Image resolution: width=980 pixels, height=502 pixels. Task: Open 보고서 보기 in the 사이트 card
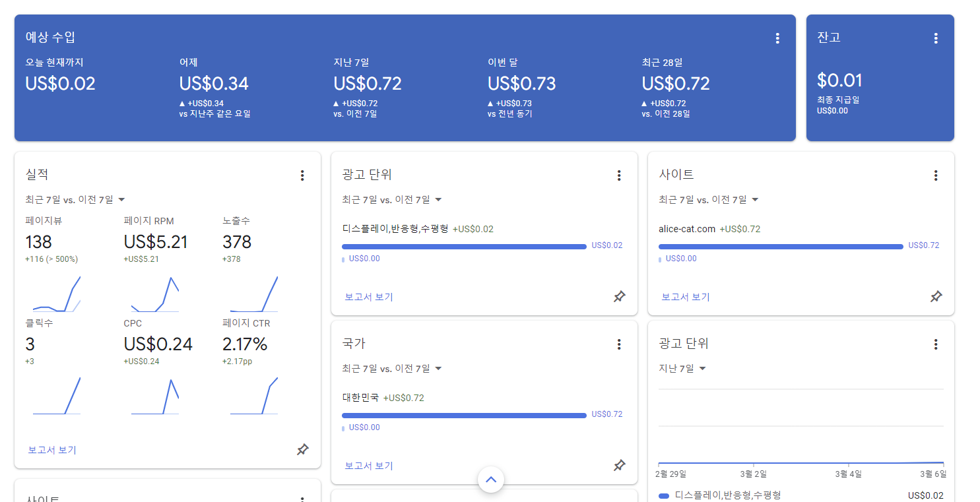685,296
